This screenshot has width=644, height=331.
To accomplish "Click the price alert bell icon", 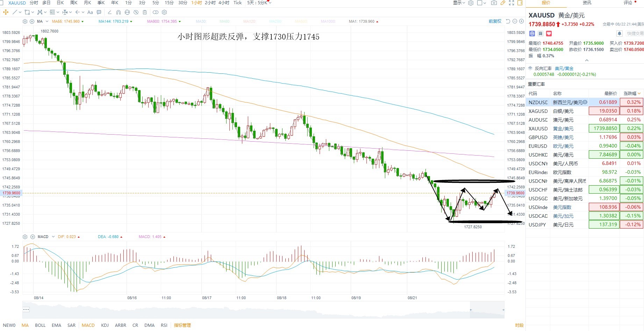I will pyautogui.click(x=619, y=34).
